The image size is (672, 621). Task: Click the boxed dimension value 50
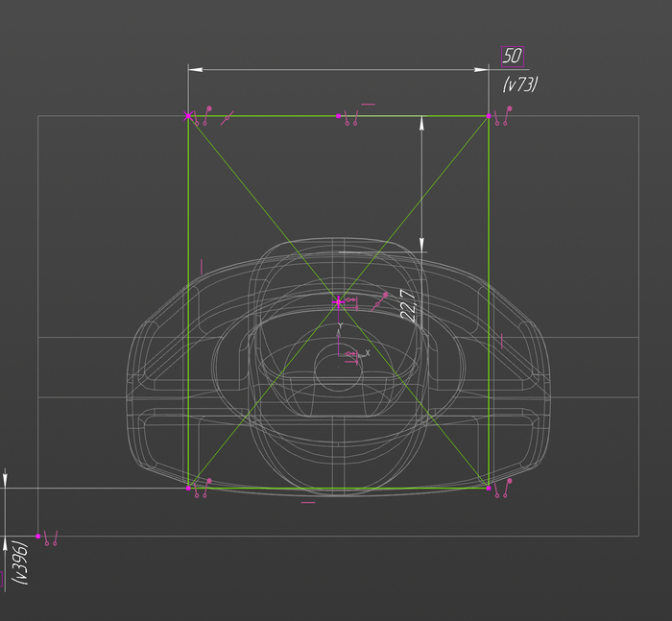(512, 56)
